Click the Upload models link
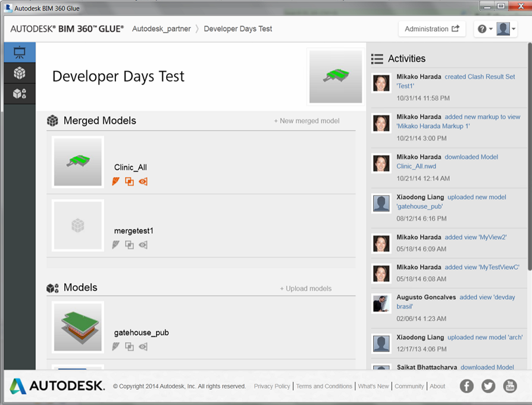Viewport: 532px width, 405px height. (x=306, y=288)
